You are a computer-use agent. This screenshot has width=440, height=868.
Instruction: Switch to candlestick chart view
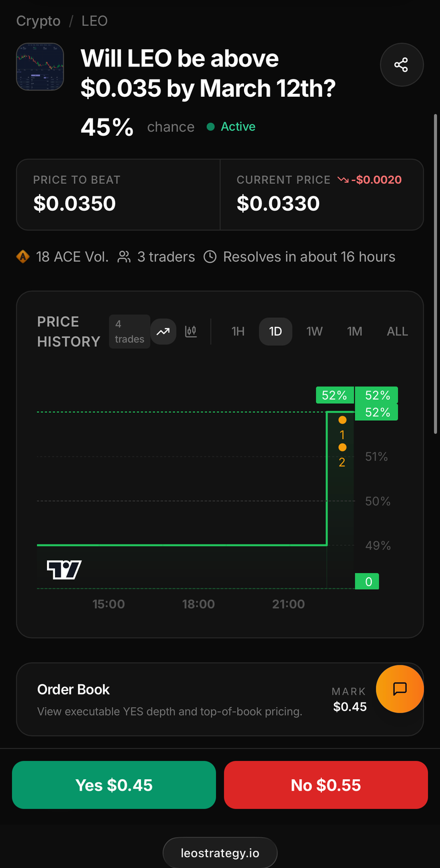191,332
